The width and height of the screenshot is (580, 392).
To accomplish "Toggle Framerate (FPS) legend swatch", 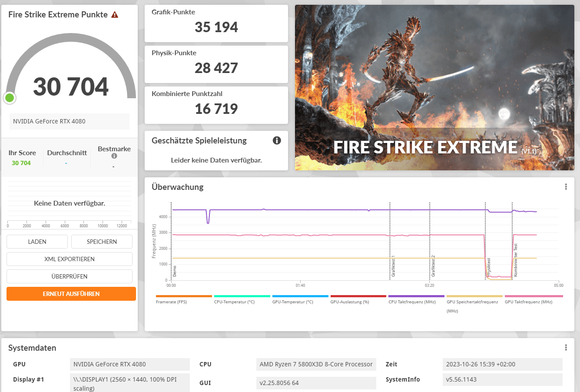I will pyautogui.click(x=184, y=296).
